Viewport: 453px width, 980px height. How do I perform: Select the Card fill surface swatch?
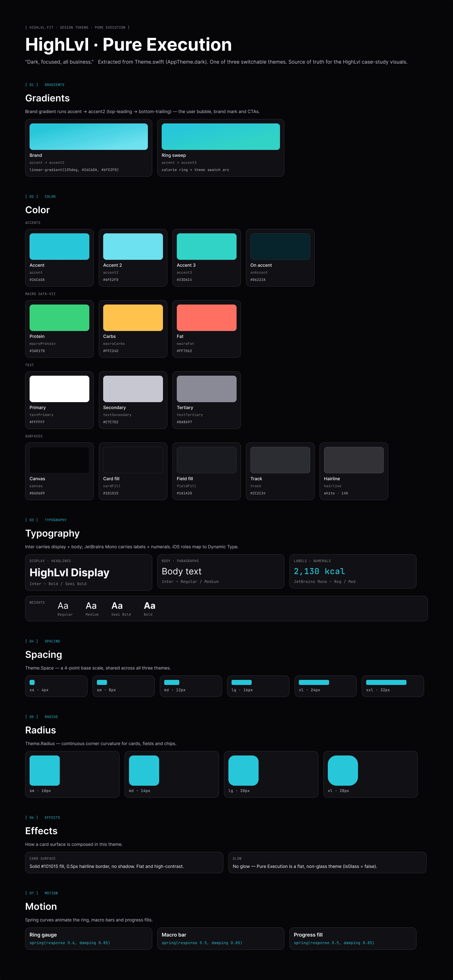pyautogui.click(x=133, y=460)
